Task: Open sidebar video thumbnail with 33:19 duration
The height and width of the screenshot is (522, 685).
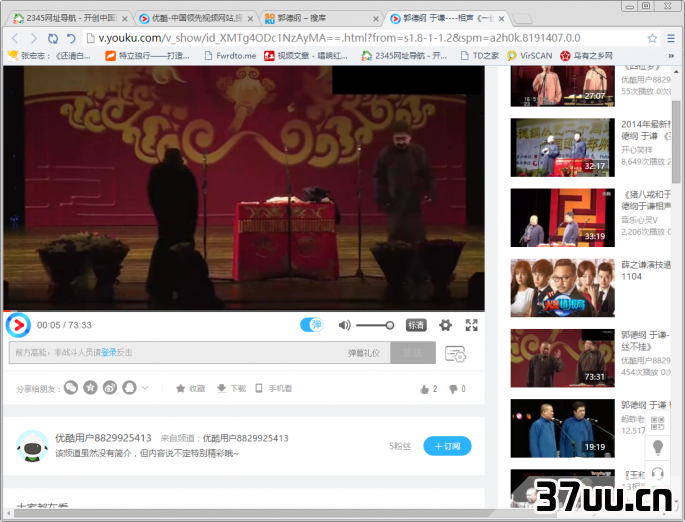Action: coord(562,218)
